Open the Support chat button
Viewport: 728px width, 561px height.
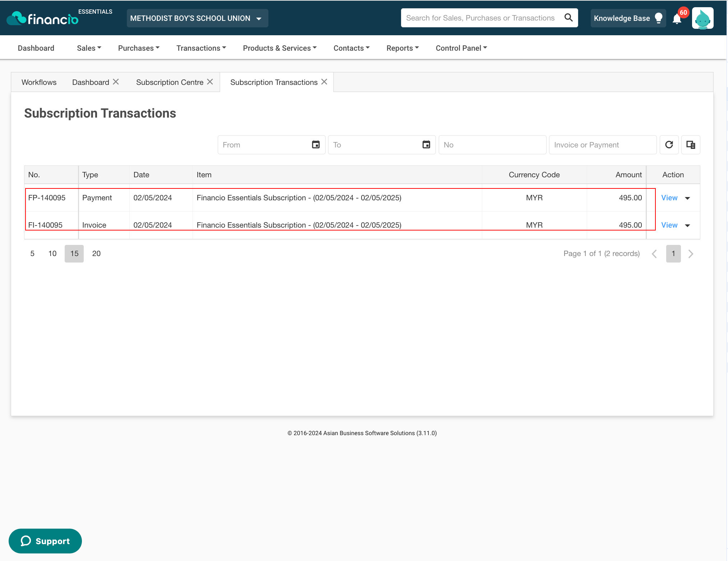pos(45,541)
